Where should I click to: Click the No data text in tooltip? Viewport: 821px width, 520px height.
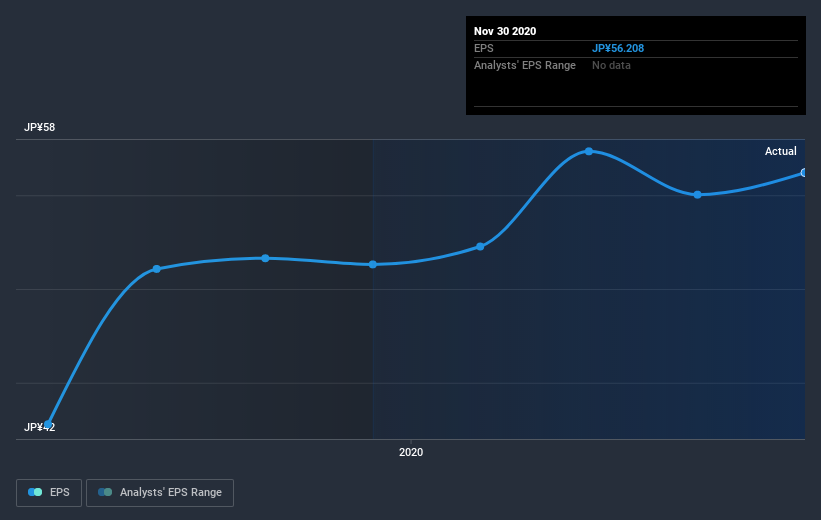click(611, 65)
